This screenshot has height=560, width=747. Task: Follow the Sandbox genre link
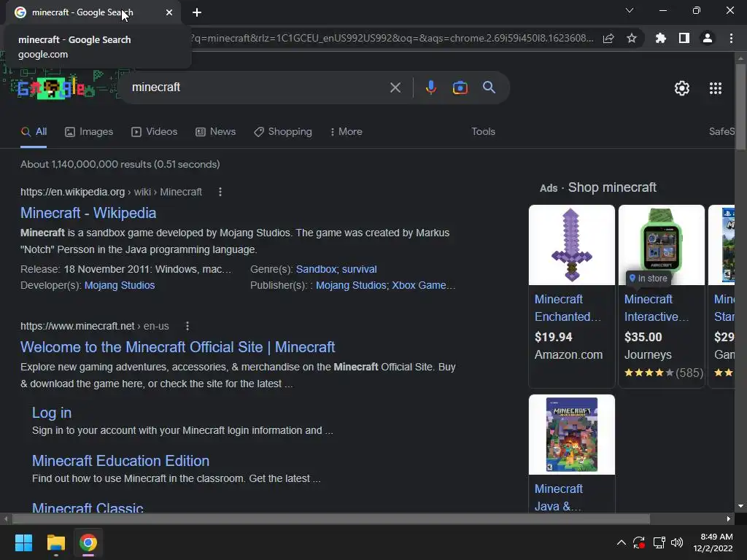point(317,270)
